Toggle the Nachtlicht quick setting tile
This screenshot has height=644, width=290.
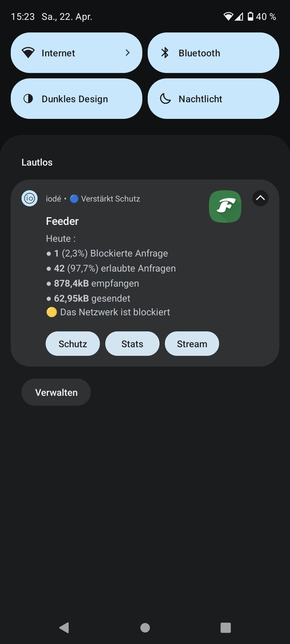[x=213, y=99]
